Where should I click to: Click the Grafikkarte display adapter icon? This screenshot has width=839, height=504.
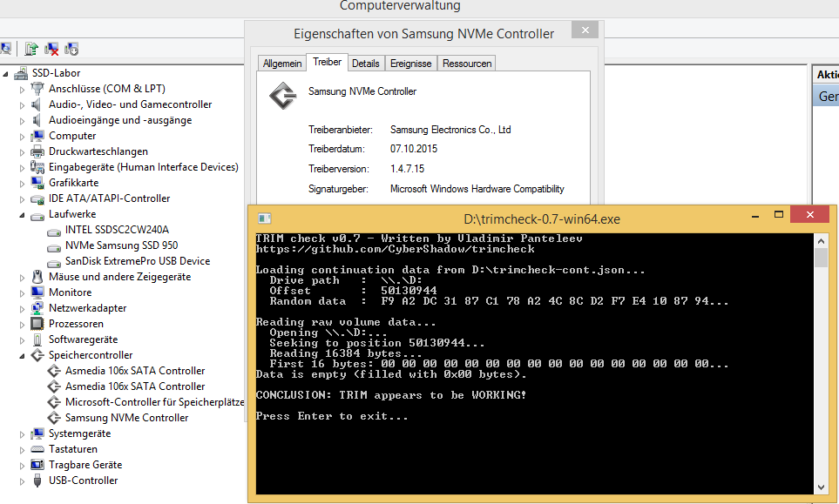point(37,183)
